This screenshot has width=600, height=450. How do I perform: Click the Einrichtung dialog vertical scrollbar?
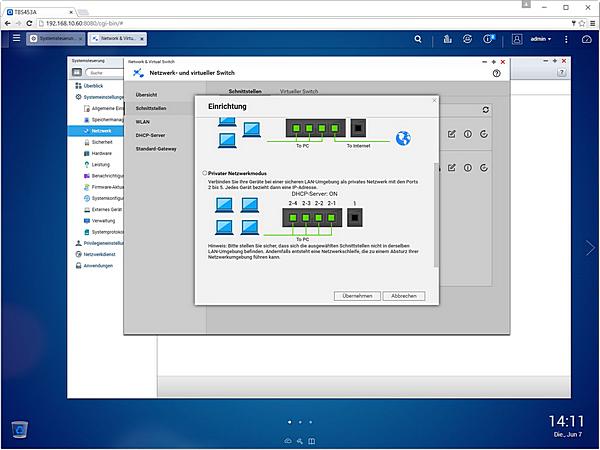tap(436, 214)
